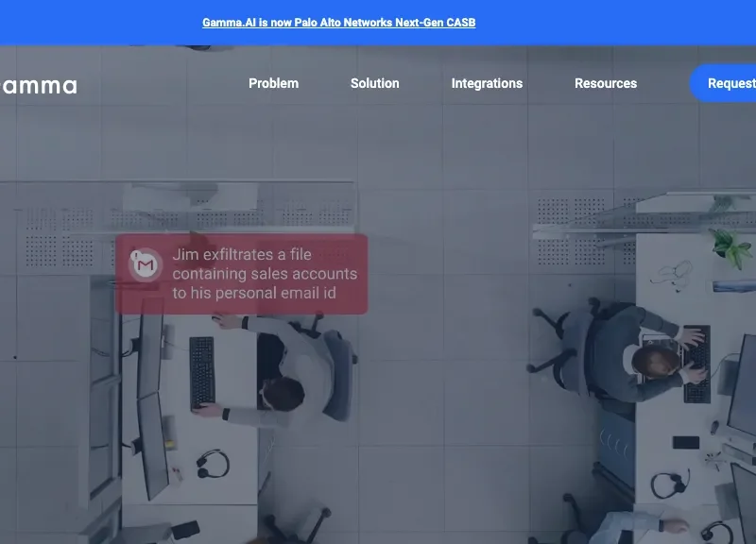Go to the Integrations section
This screenshot has width=756, height=544.
pos(487,83)
